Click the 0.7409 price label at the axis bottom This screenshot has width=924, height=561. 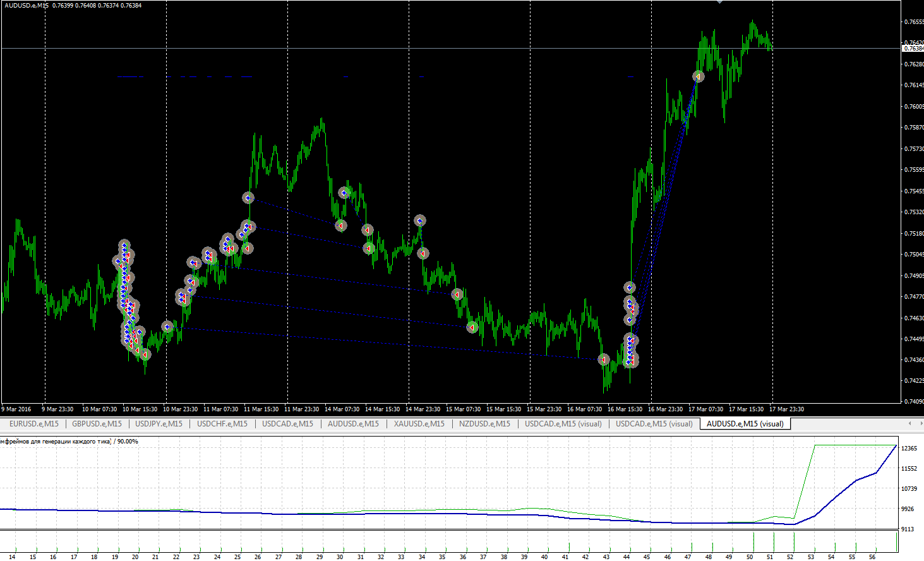click(x=914, y=401)
